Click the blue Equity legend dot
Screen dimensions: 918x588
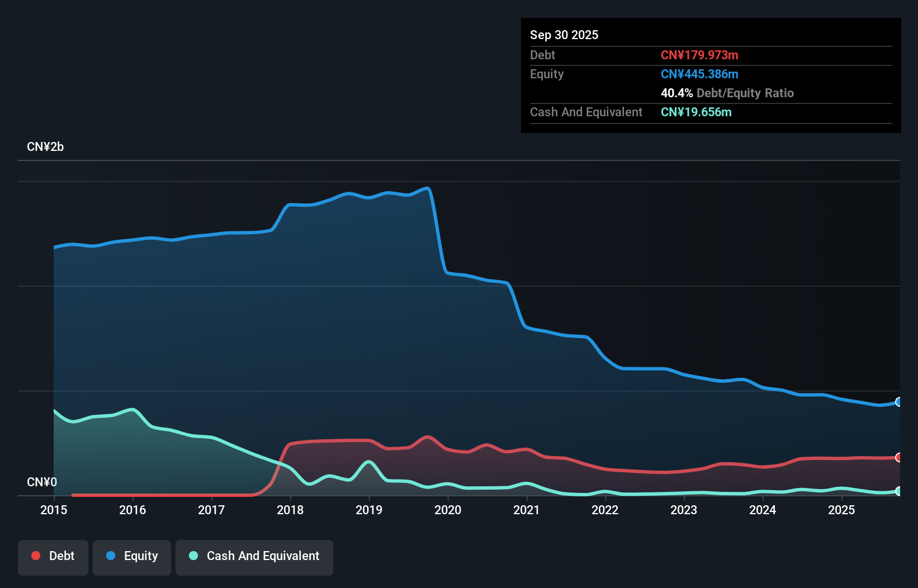pyautogui.click(x=111, y=556)
